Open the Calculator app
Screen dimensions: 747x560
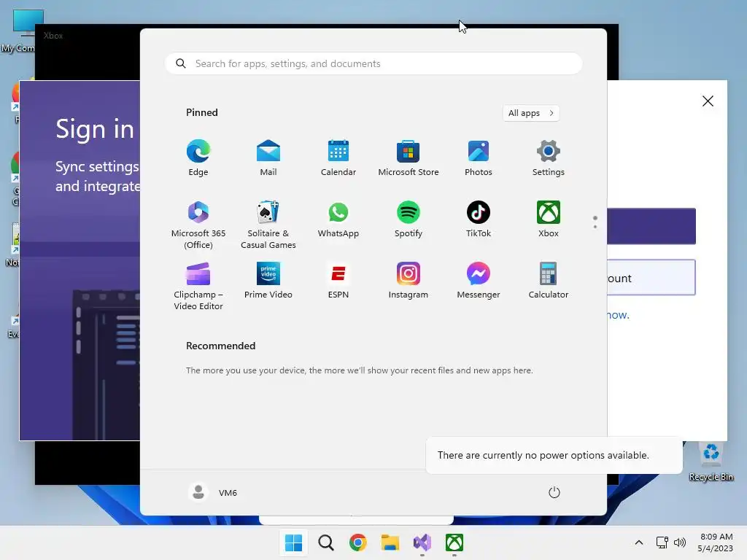549,281
